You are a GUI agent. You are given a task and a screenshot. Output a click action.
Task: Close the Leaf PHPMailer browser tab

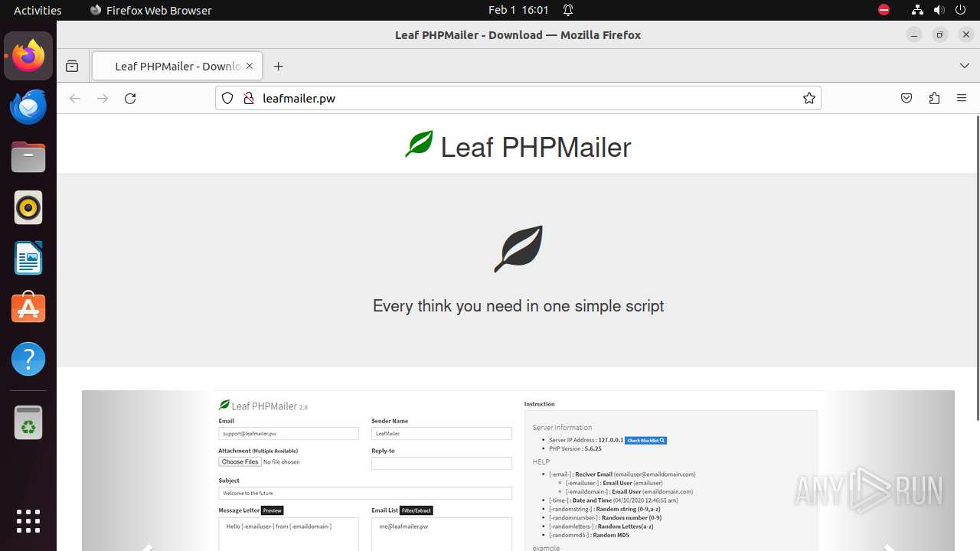click(250, 66)
